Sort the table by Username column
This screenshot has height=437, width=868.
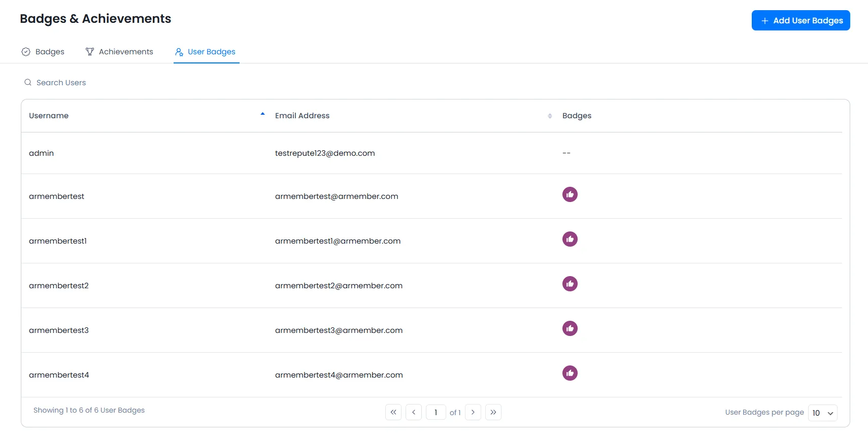coord(262,115)
